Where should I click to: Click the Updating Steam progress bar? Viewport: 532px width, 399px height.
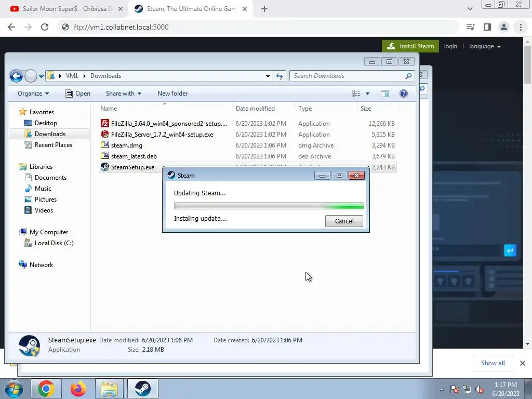click(269, 206)
